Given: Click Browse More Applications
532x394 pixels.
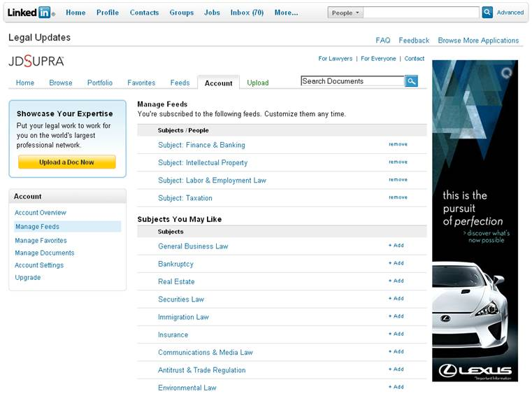Looking at the screenshot, I should tap(478, 41).
